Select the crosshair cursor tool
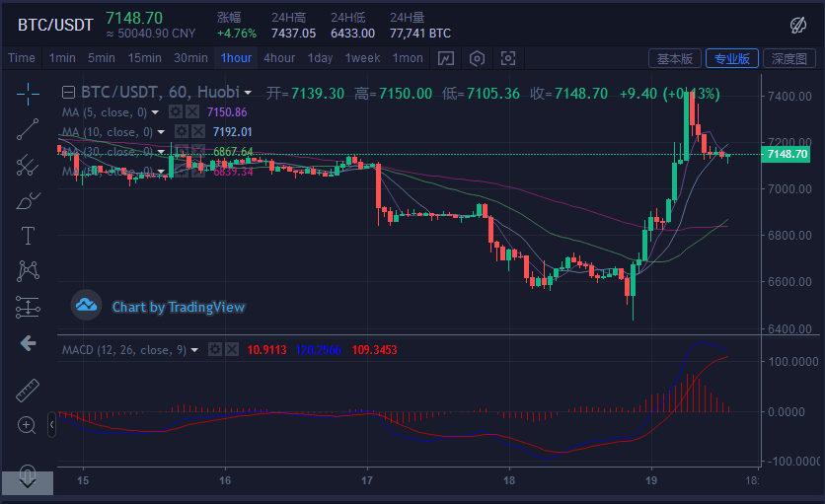This screenshot has height=504, width=825. [x=28, y=94]
